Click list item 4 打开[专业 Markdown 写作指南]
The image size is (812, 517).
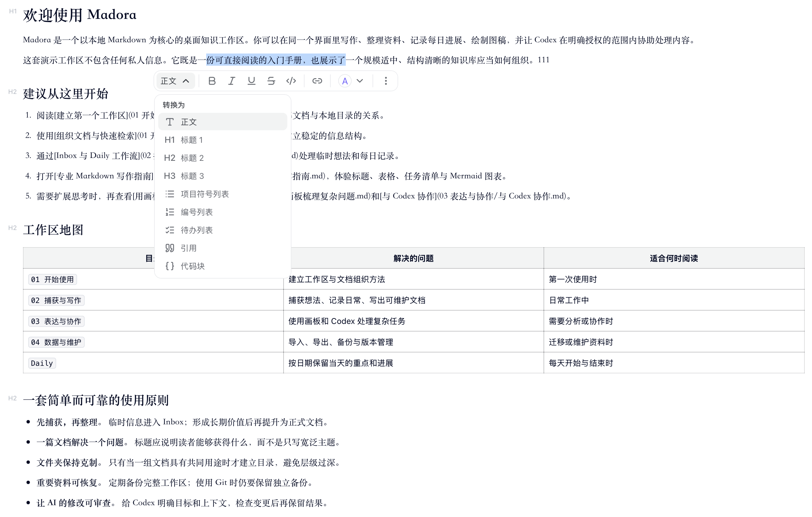(x=95, y=176)
